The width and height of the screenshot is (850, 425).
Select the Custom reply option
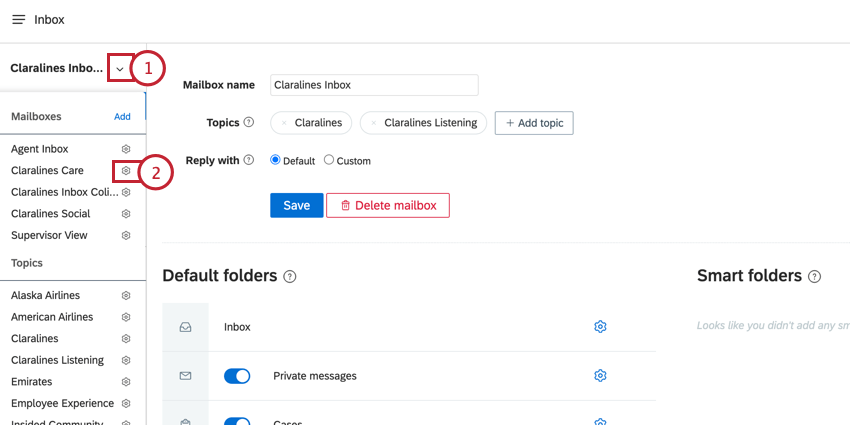(x=329, y=160)
